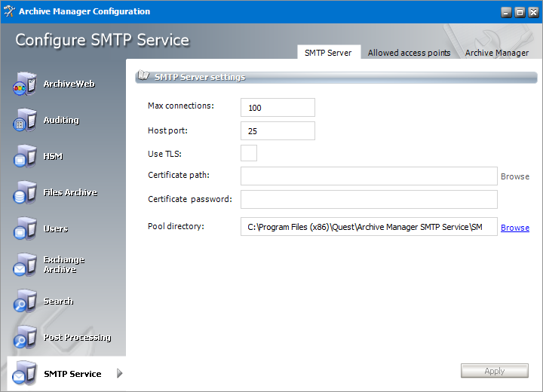543x392 pixels.
Task: Click the Apply button
Action: tap(494, 371)
